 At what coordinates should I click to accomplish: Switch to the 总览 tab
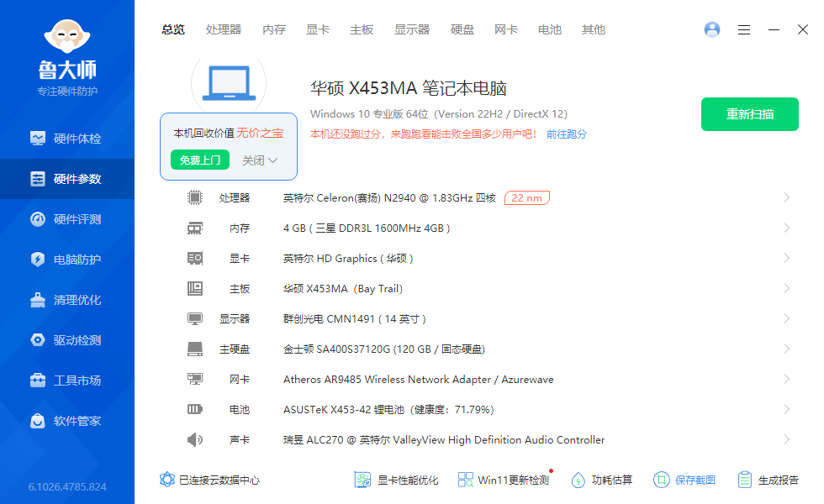click(173, 30)
